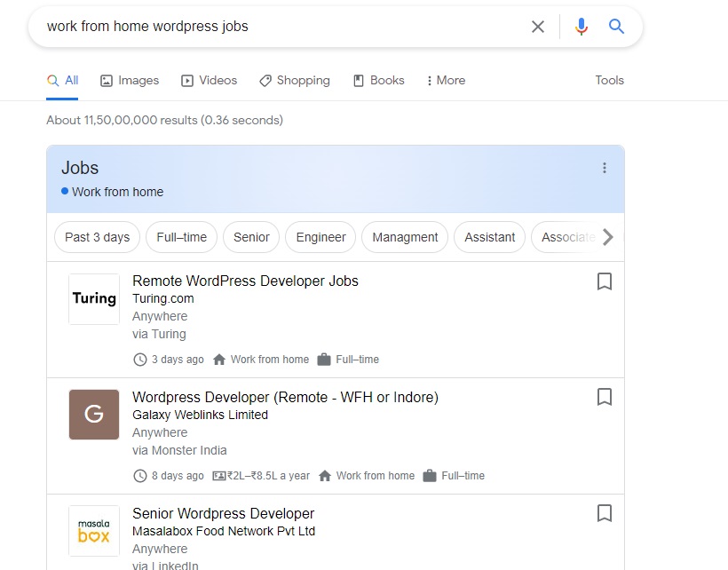Open the Turing company logo
The image size is (728, 570).
[x=94, y=299]
